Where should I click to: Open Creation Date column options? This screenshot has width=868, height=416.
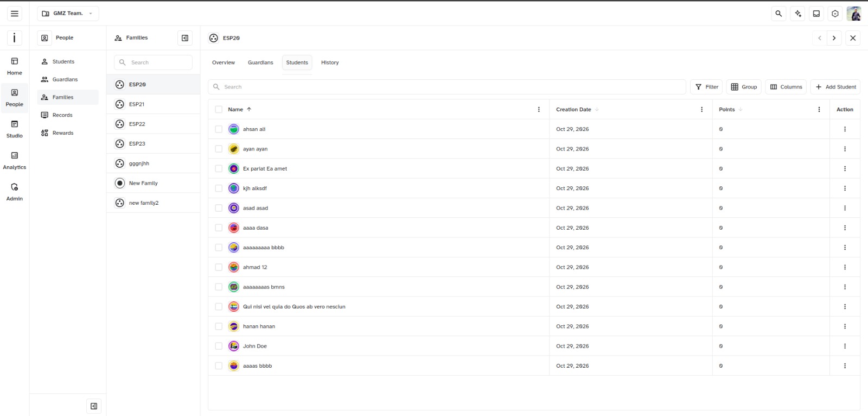pyautogui.click(x=702, y=109)
